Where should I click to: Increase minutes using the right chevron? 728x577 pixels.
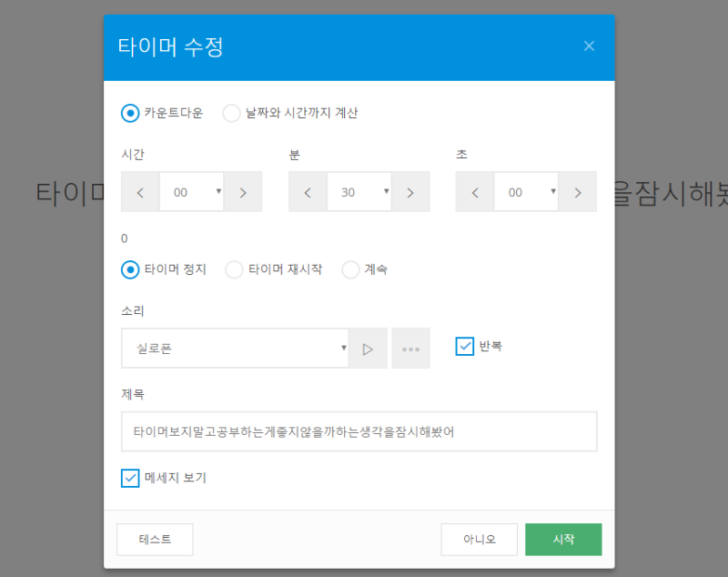[x=409, y=192]
